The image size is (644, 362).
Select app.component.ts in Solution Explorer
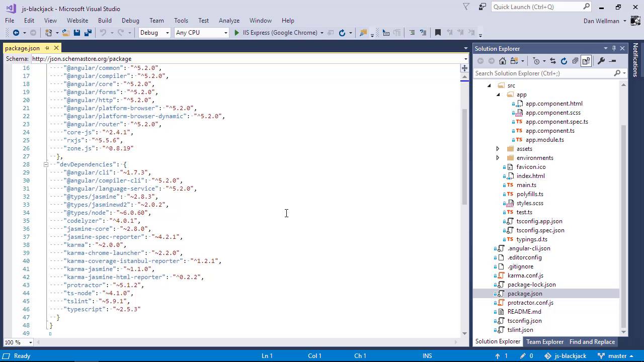click(550, 131)
